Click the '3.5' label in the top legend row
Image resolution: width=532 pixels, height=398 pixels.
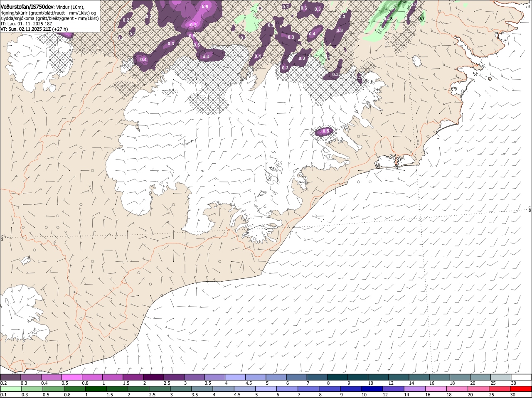[208, 383]
